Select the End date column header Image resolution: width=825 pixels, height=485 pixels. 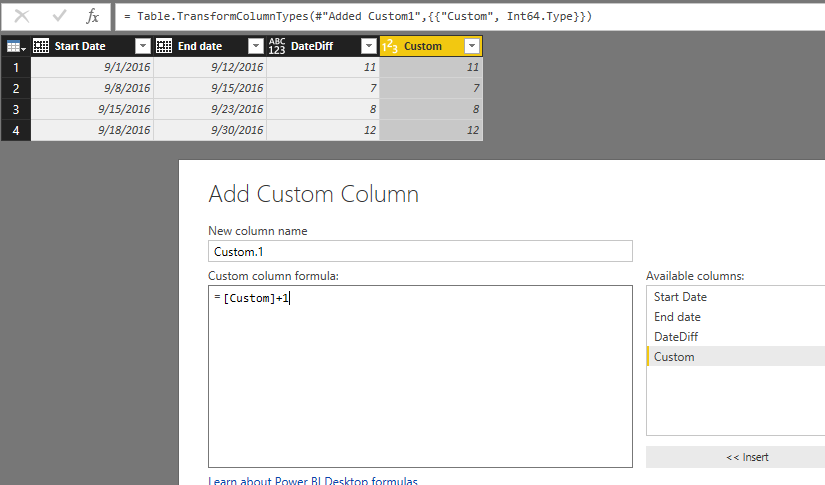coord(210,46)
